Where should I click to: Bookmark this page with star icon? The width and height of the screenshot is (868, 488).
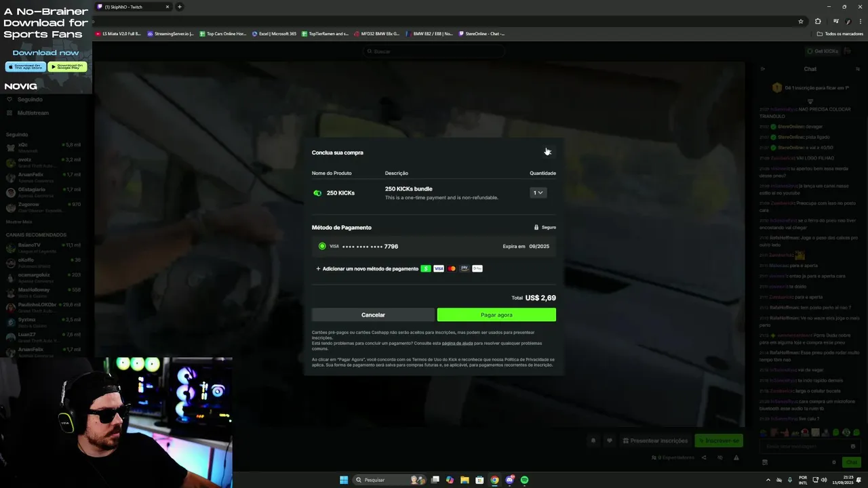(x=801, y=21)
